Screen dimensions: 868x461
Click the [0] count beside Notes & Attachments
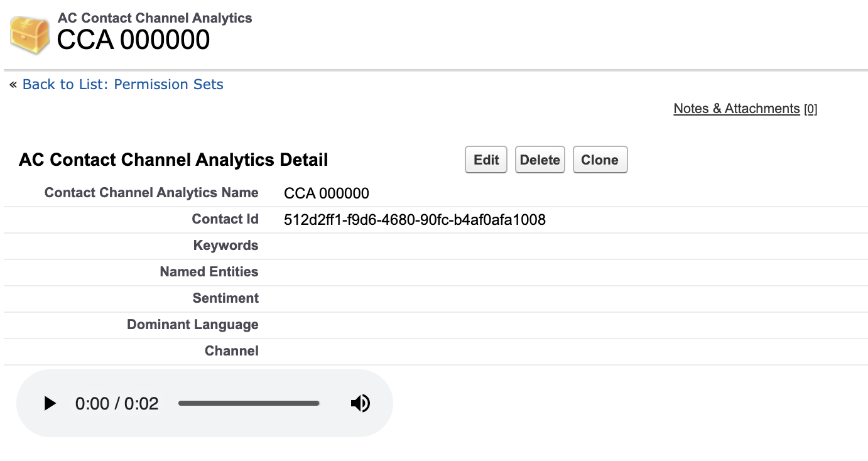tap(810, 109)
